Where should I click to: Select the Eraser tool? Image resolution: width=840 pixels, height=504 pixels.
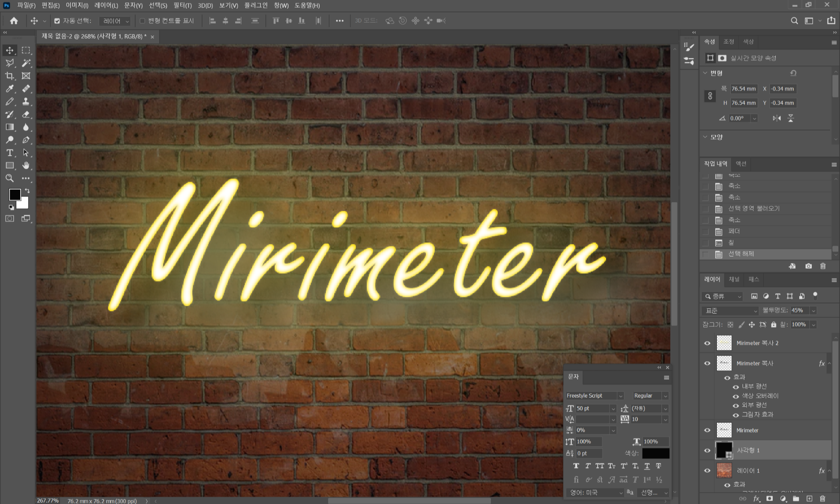pos(26,114)
